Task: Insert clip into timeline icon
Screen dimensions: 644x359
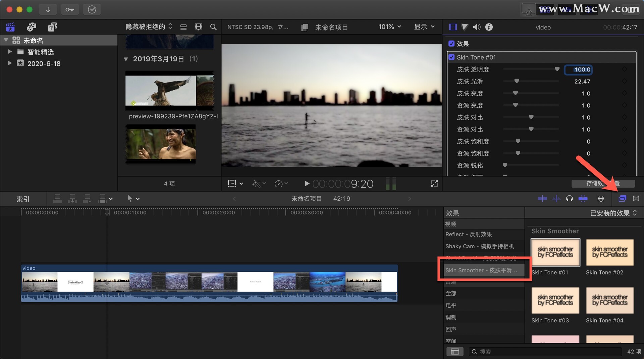Action: [x=72, y=199]
